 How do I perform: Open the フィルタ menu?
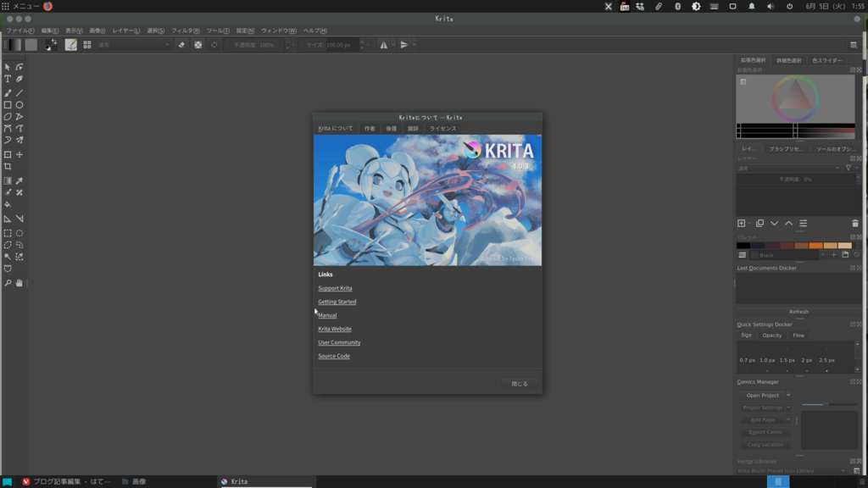click(x=186, y=31)
